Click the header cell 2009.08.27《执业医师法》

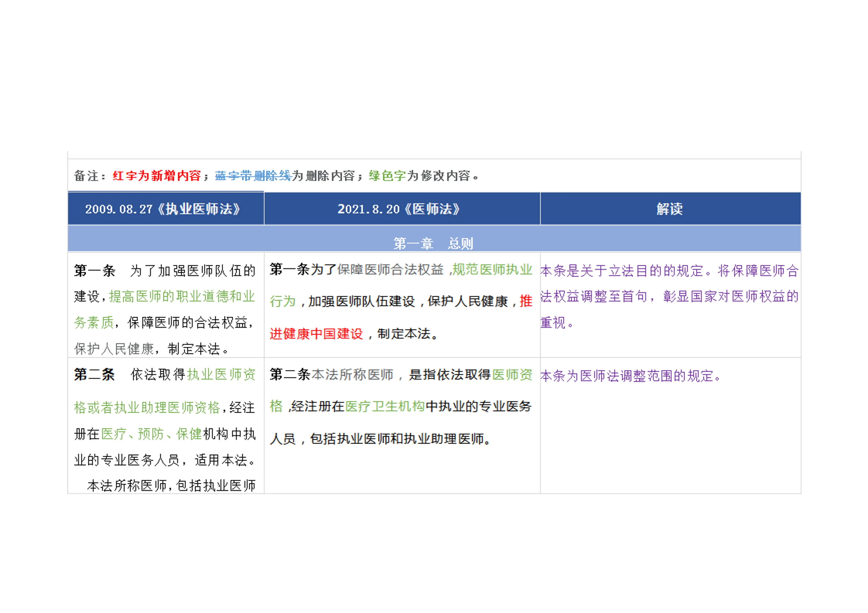click(x=166, y=209)
